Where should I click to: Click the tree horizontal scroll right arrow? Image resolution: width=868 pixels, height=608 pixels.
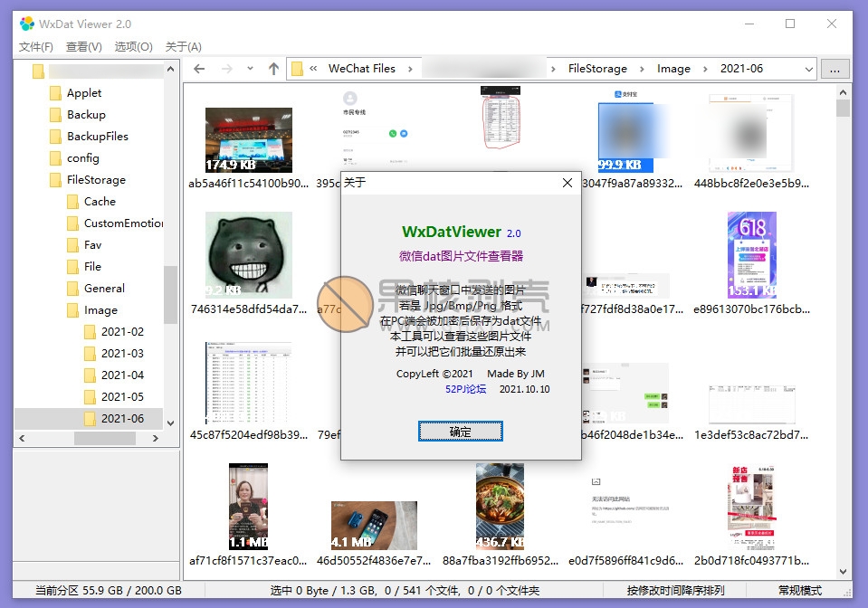(156, 438)
